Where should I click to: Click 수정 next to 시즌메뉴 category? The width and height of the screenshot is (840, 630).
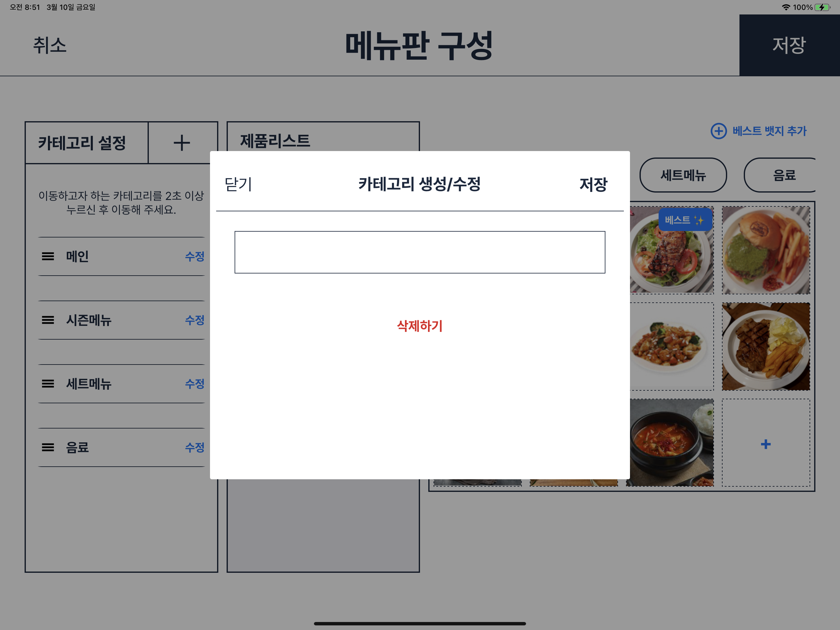click(x=194, y=320)
